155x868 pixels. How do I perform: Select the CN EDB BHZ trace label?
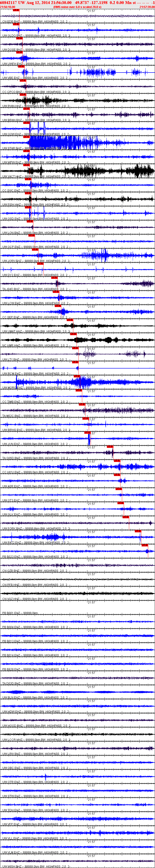coord(35,22)
